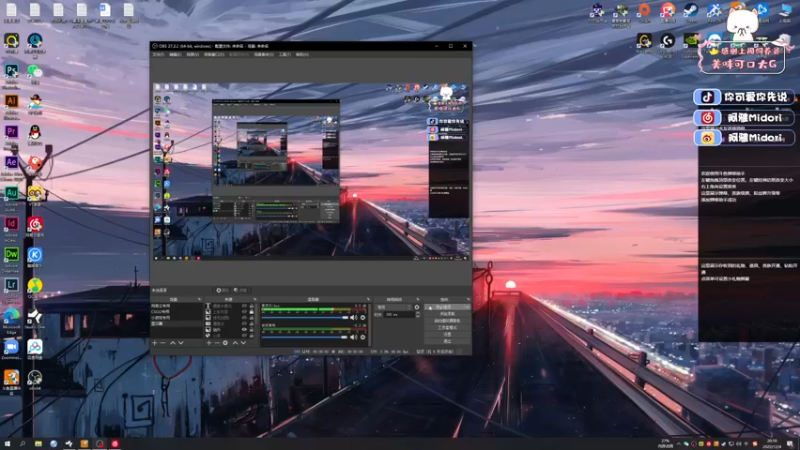Viewport: 800px width, 450px height.
Task: Open the Mic/Aux channel gear settings in Audio Mixer
Action: (363, 317)
